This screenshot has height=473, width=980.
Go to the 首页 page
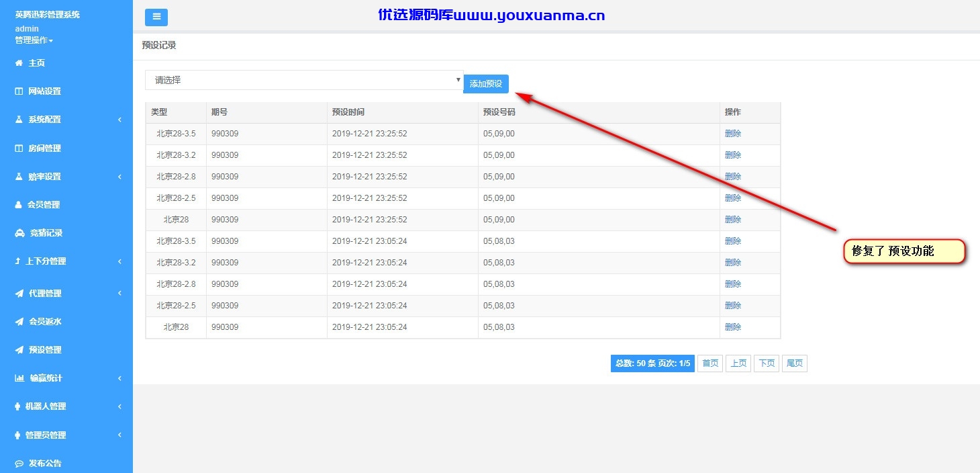[710, 363]
